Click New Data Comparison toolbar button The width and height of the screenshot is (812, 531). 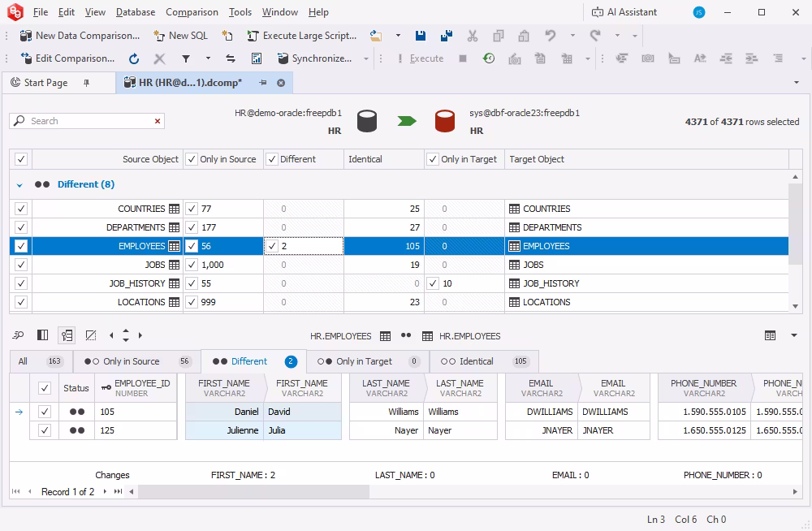[80, 36]
